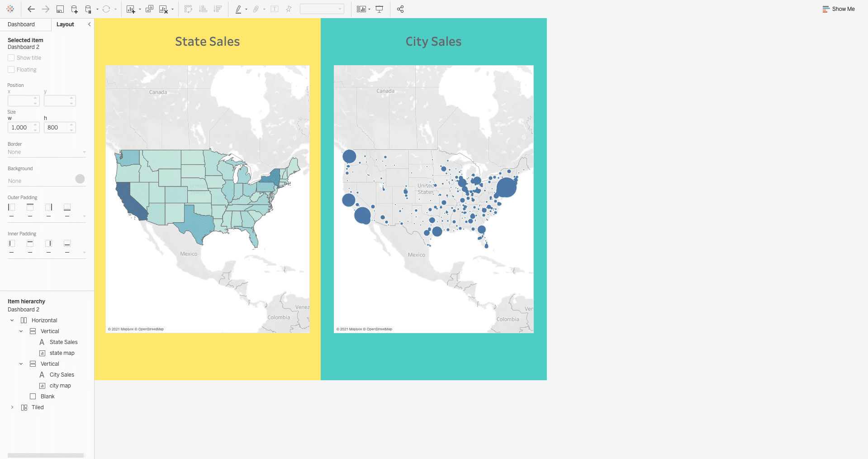This screenshot has height=459, width=868.
Task: Create a new worksheet from the toolbar
Action: pos(131,9)
